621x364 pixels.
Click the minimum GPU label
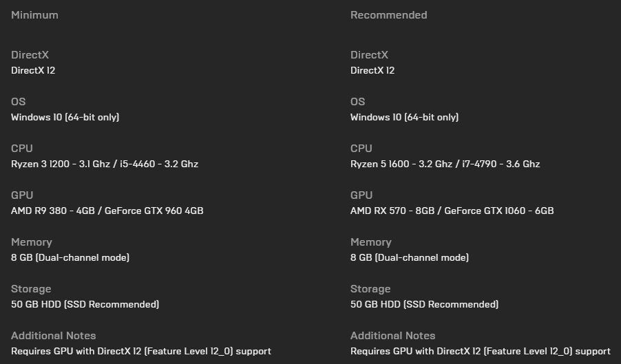pyautogui.click(x=22, y=195)
